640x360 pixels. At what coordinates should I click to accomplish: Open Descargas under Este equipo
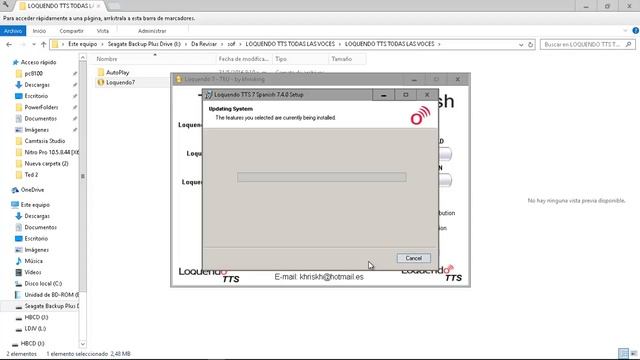37,216
